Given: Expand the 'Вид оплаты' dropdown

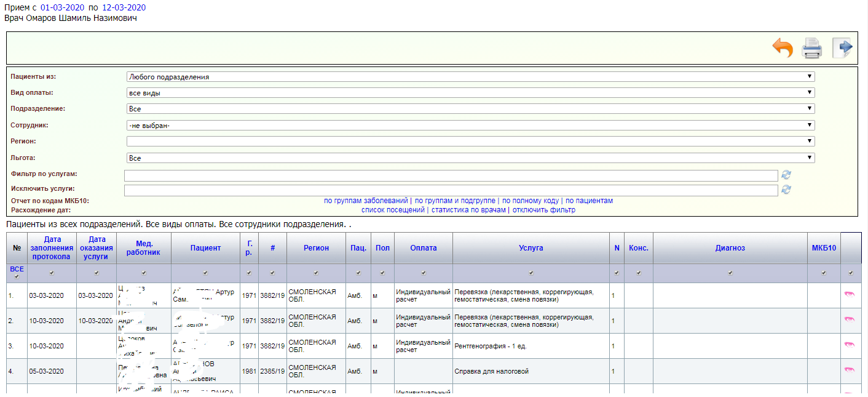Looking at the screenshot, I should [470, 93].
